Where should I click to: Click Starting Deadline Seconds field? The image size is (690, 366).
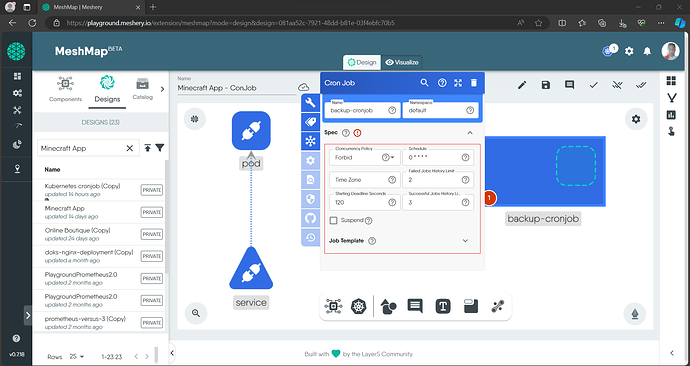coord(365,202)
